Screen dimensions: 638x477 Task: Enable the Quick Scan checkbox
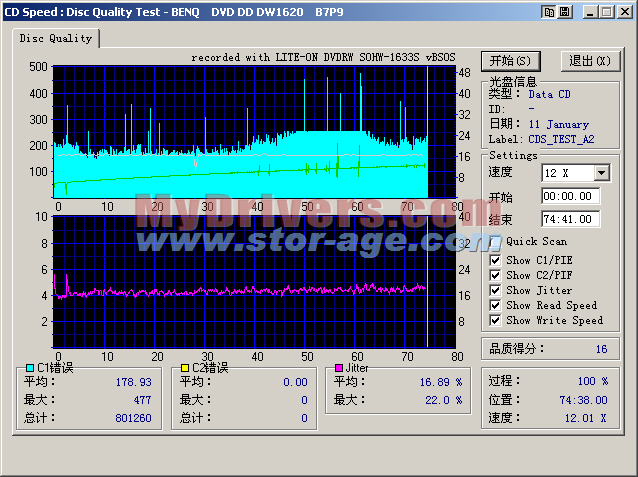495,241
